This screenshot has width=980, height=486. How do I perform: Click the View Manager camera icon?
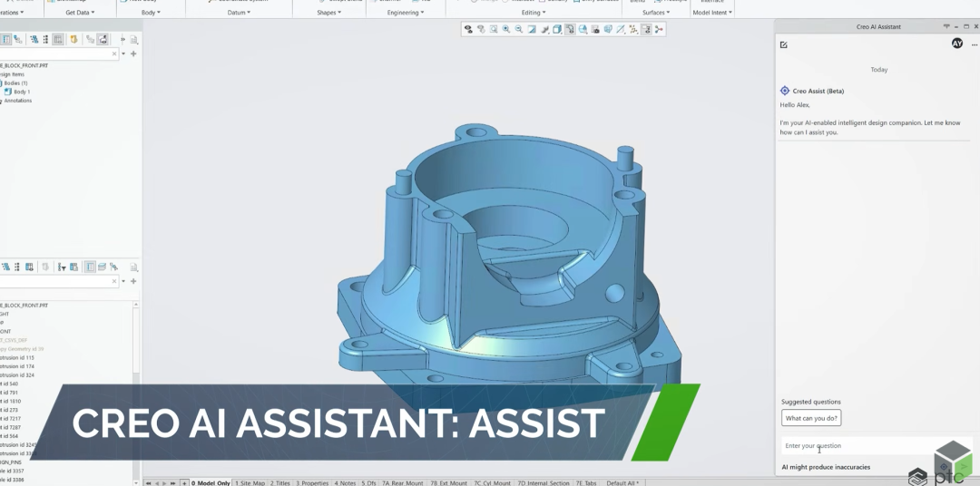tap(595, 29)
